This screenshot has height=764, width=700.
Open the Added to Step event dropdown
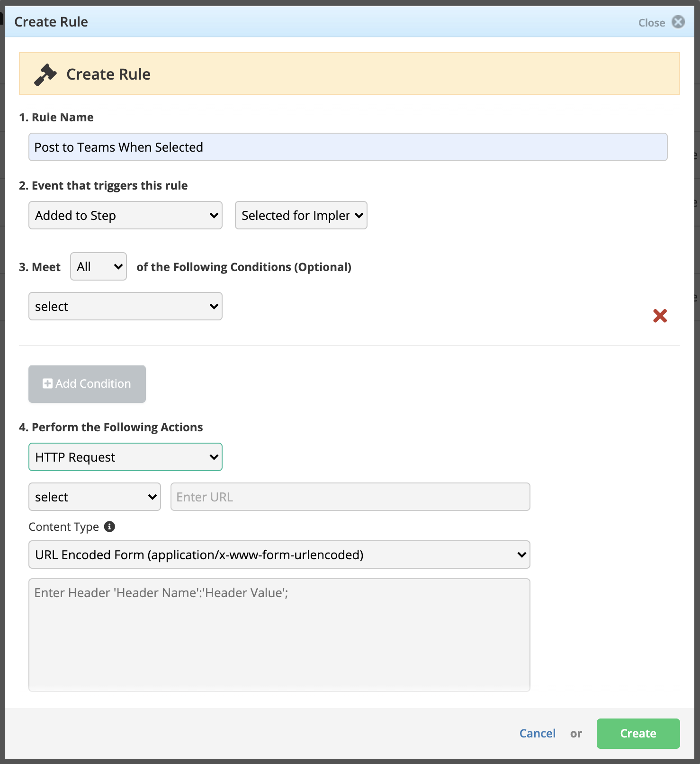tap(126, 215)
